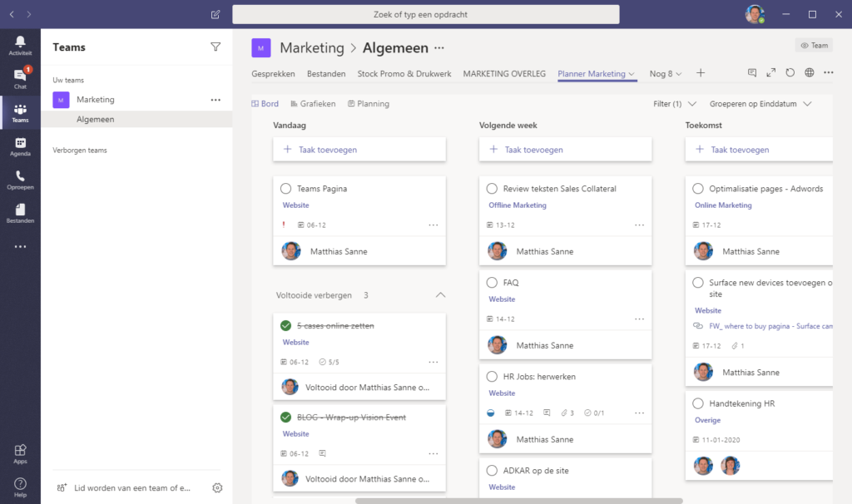Open Marketing team more options ellipsis

click(x=215, y=100)
